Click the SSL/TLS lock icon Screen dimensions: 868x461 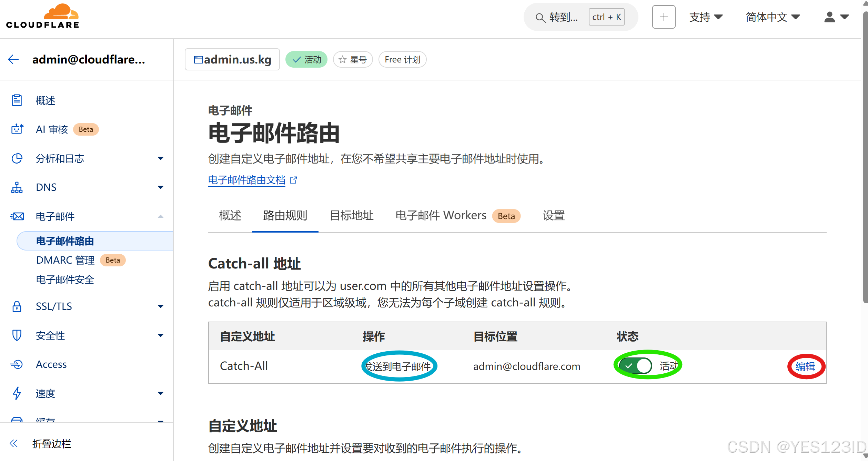(x=17, y=306)
